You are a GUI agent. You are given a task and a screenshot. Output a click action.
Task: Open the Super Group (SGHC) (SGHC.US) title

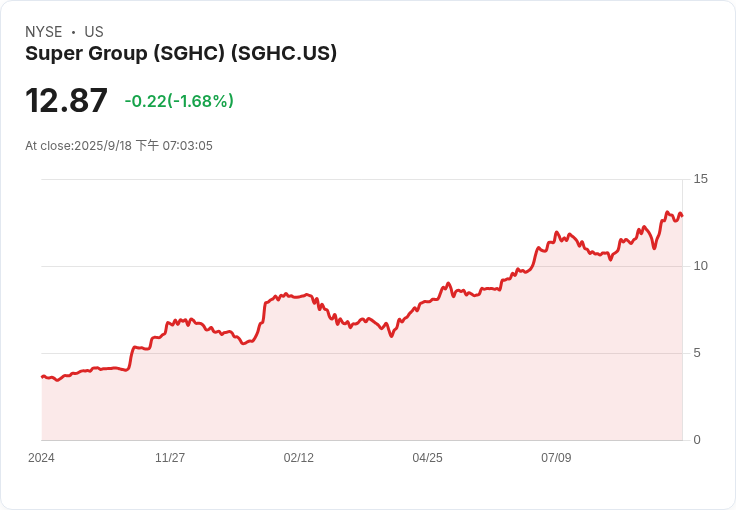pyautogui.click(x=181, y=54)
